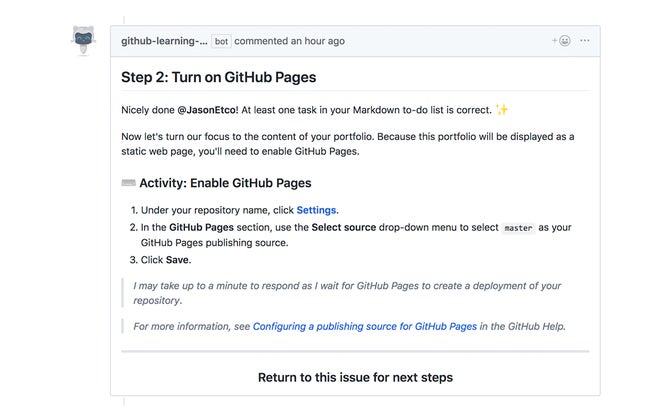
Task: Click the master code label
Action: pos(518,228)
